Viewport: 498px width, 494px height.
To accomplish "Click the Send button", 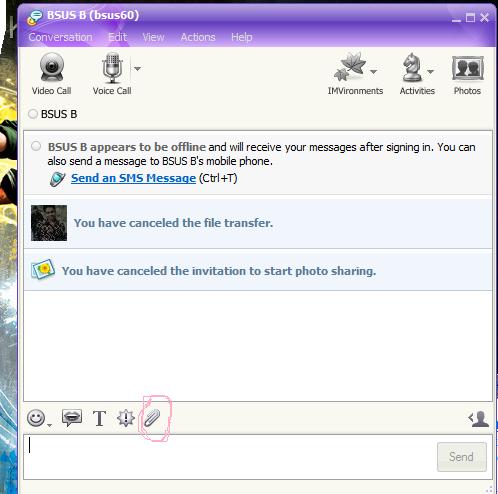I will (x=461, y=457).
